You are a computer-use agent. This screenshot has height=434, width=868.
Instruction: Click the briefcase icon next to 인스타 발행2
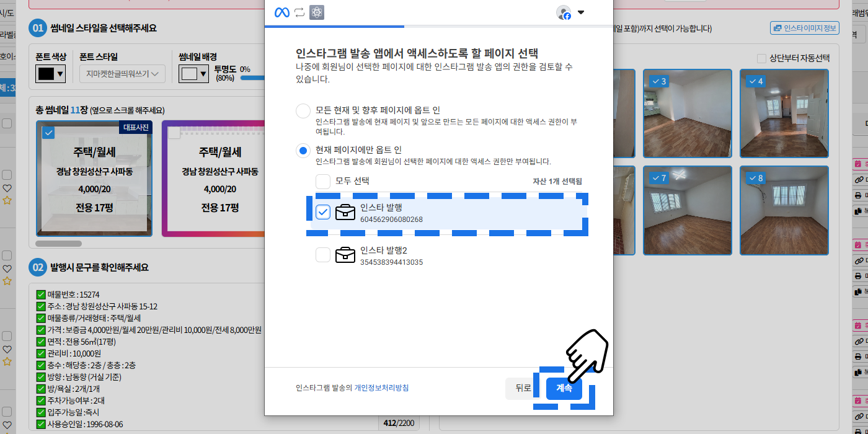[x=345, y=255]
